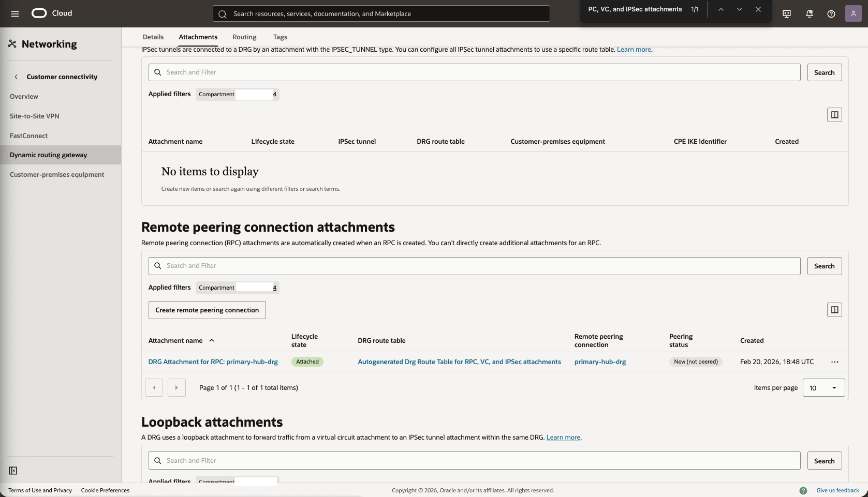Viewport: 868px width, 497px height.
Task: Open the notifications bell
Action: pyautogui.click(x=809, y=13)
